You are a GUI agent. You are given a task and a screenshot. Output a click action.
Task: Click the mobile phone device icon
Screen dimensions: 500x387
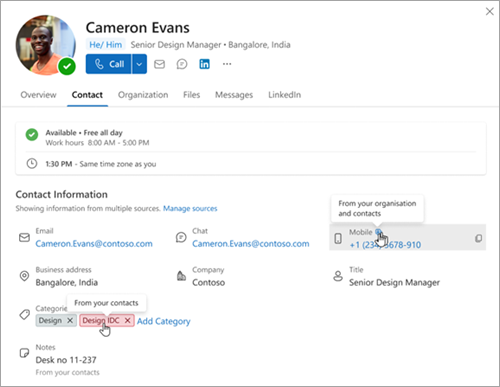point(338,238)
